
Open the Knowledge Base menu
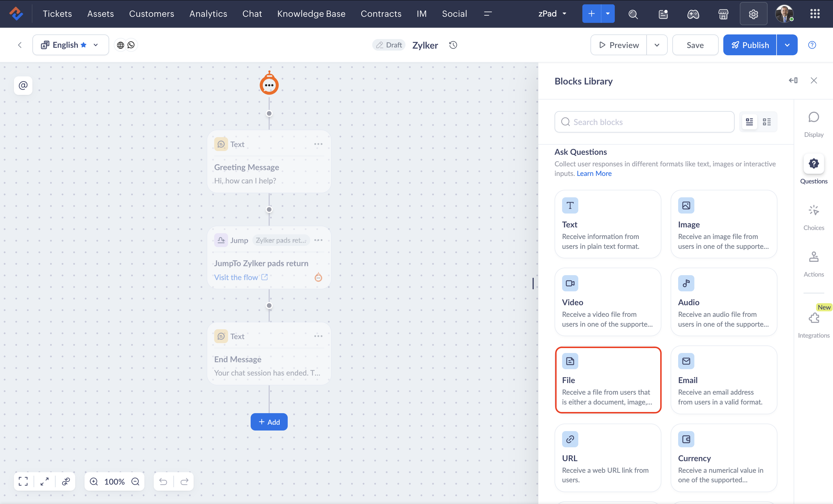(x=311, y=14)
